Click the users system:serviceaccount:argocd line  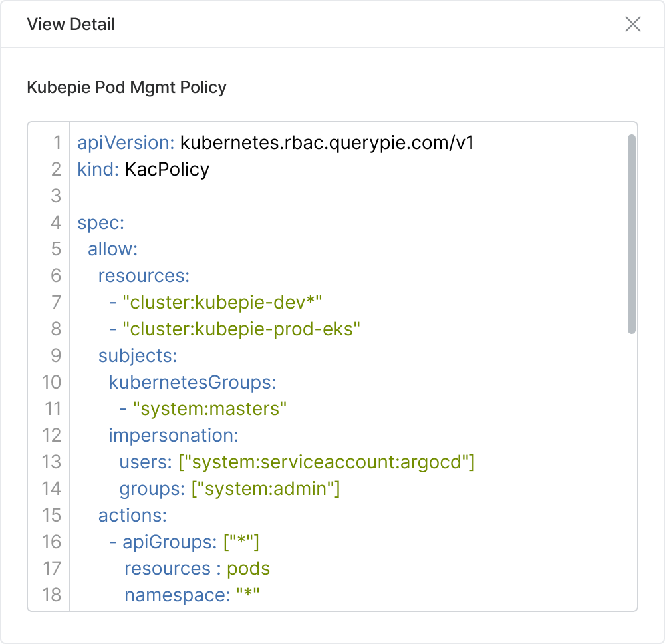[297, 462]
